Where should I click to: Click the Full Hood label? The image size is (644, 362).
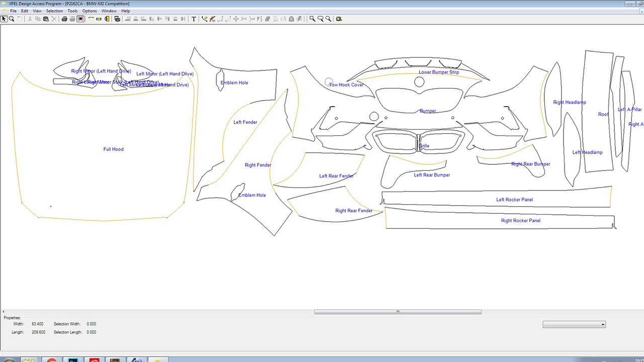pyautogui.click(x=113, y=149)
